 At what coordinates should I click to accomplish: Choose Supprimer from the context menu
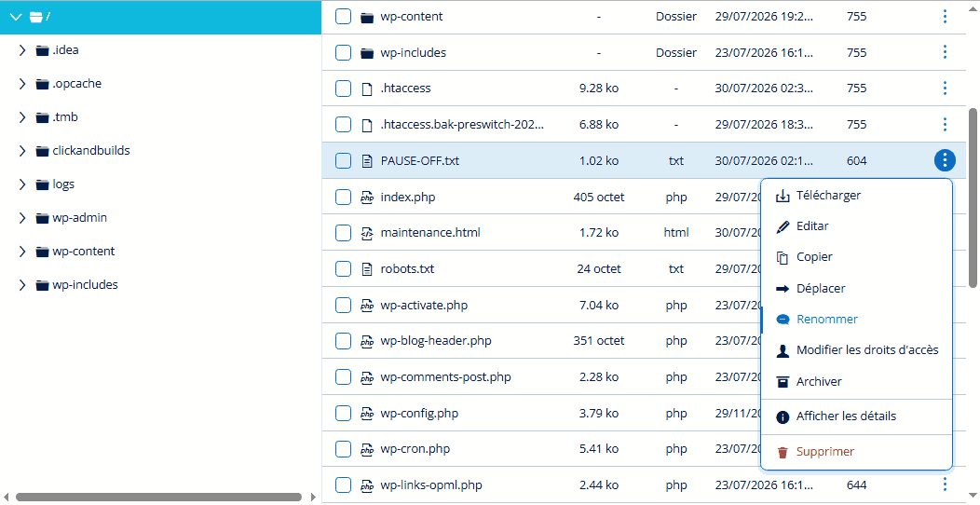[x=856, y=452]
